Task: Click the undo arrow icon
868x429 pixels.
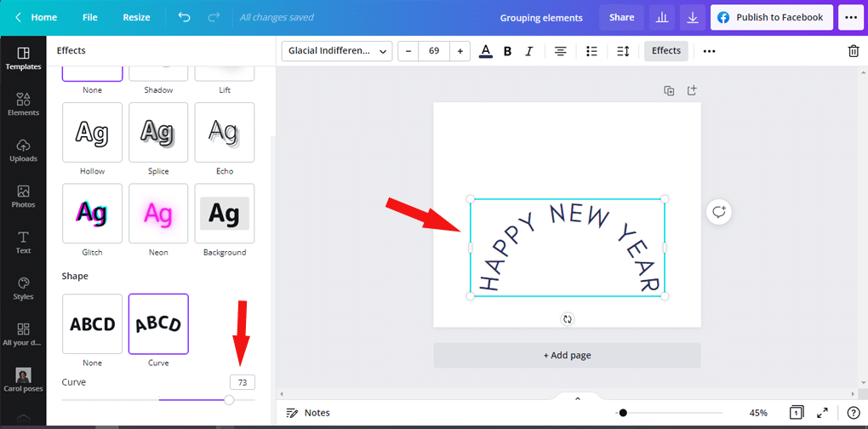Action: pyautogui.click(x=185, y=17)
